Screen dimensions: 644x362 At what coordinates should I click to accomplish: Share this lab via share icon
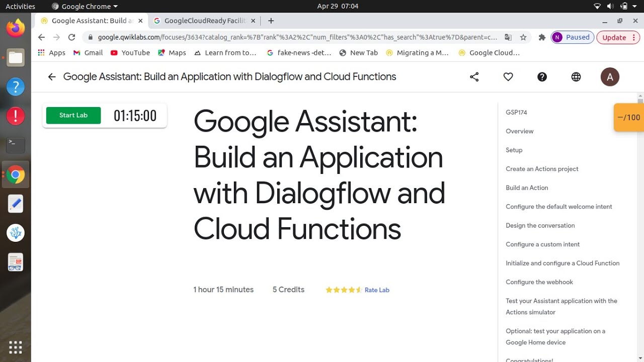[x=474, y=77]
